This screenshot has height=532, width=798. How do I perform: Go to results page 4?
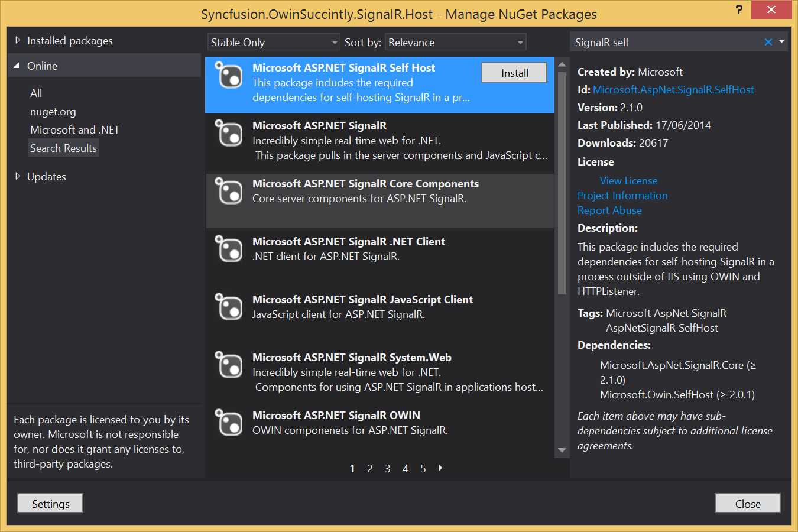(x=406, y=468)
